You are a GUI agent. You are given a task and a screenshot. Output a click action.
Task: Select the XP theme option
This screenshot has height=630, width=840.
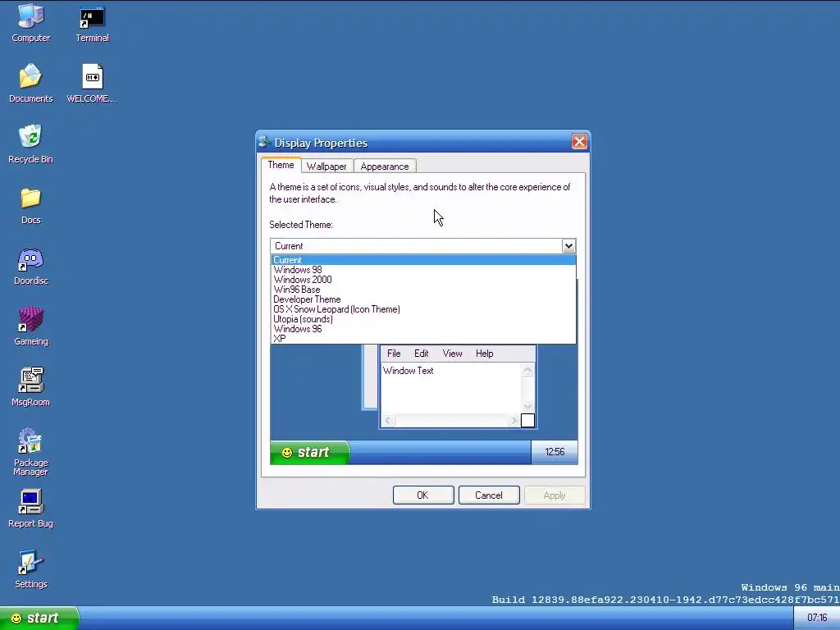coord(423,339)
